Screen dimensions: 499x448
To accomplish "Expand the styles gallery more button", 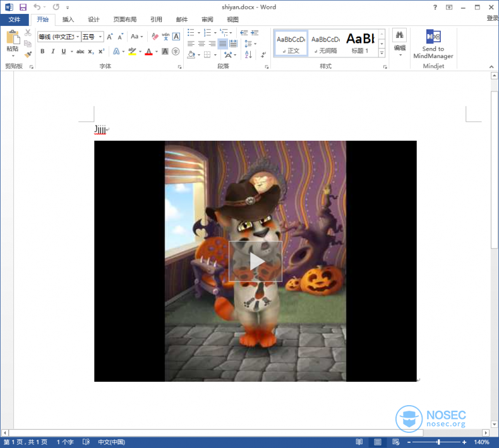I will coord(382,53).
